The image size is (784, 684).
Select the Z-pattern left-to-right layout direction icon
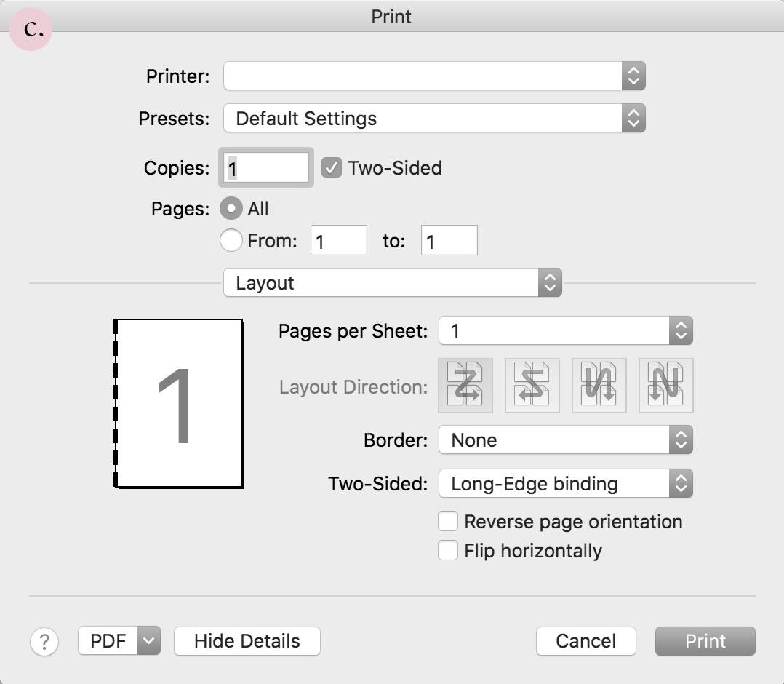point(465,385)
